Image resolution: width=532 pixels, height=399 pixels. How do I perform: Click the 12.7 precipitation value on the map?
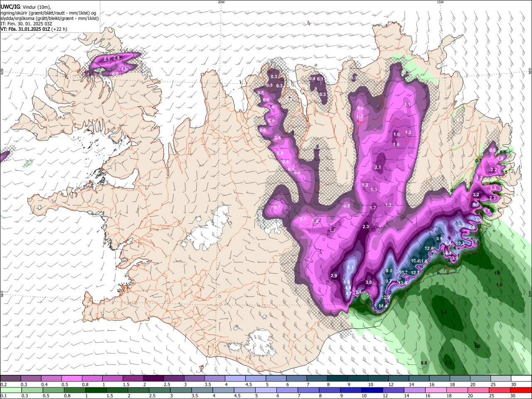(x=415, y=273)
